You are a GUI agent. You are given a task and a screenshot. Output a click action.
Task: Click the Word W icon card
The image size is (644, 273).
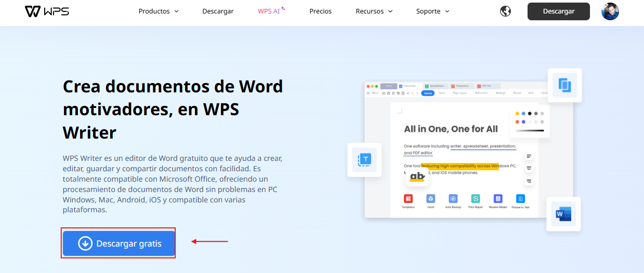[x=563, y=214]
